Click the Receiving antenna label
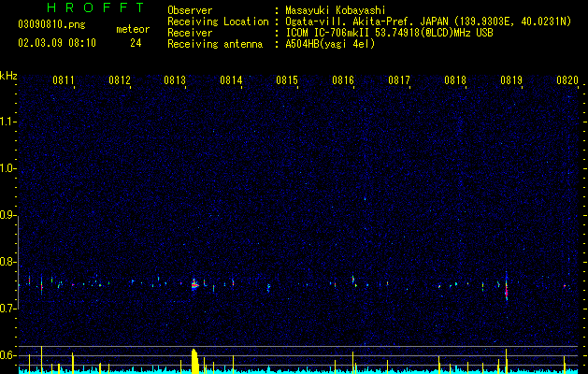Image resolution: width=588 pixels, height=374 pixels. click(x=215, y=44)
